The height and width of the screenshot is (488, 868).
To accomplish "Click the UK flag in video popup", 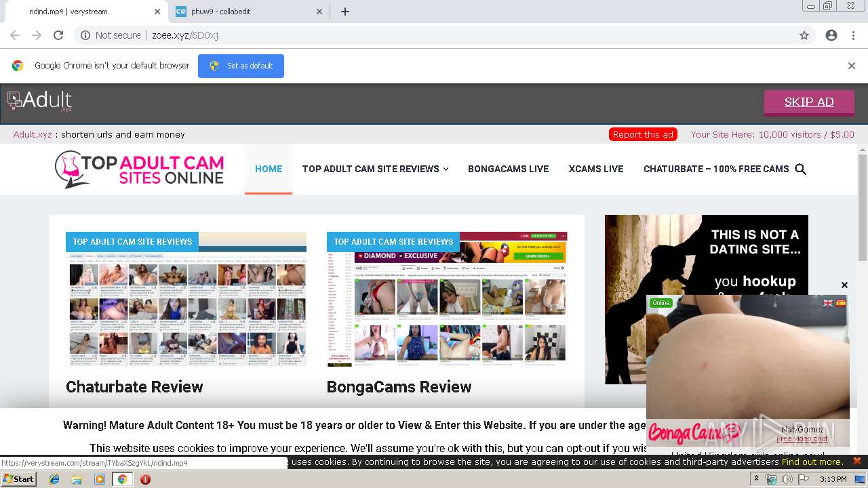I will coord(828,304).
